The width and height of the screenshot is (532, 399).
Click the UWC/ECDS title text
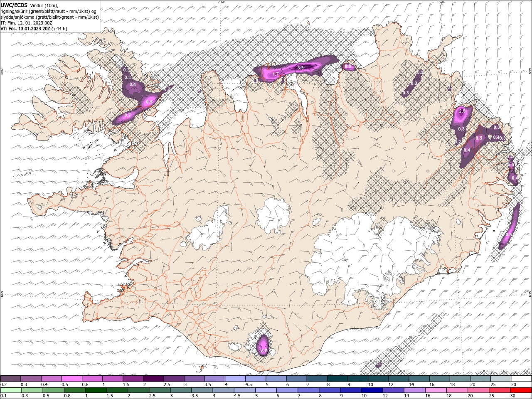click(14, 5)
